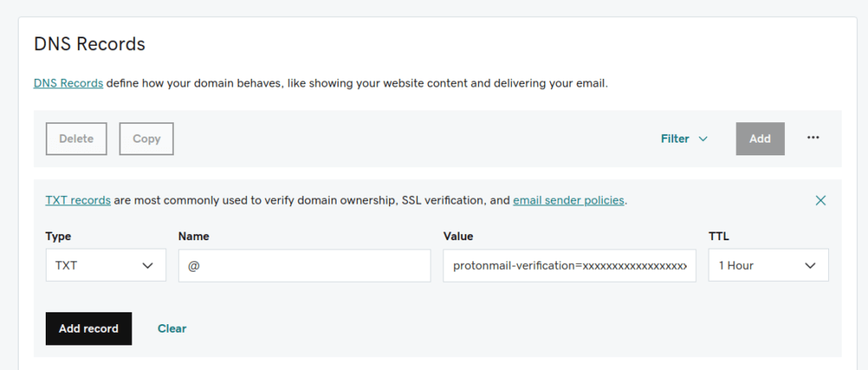The height and width of the screenshot is (370, 868).
Task: Follow the TXT records link
Action: (x=78, y=200)
